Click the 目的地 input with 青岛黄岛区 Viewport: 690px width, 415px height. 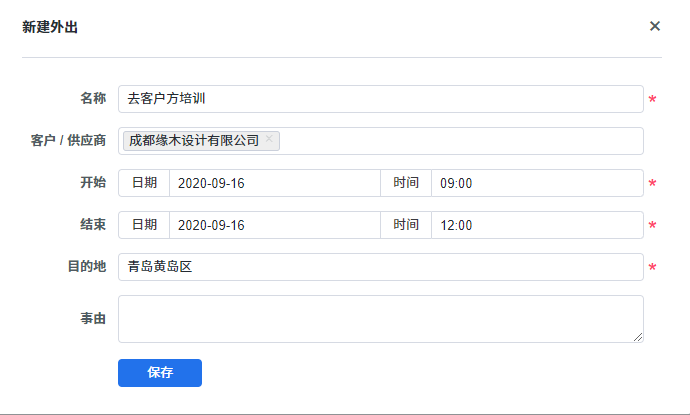(380, 267)
